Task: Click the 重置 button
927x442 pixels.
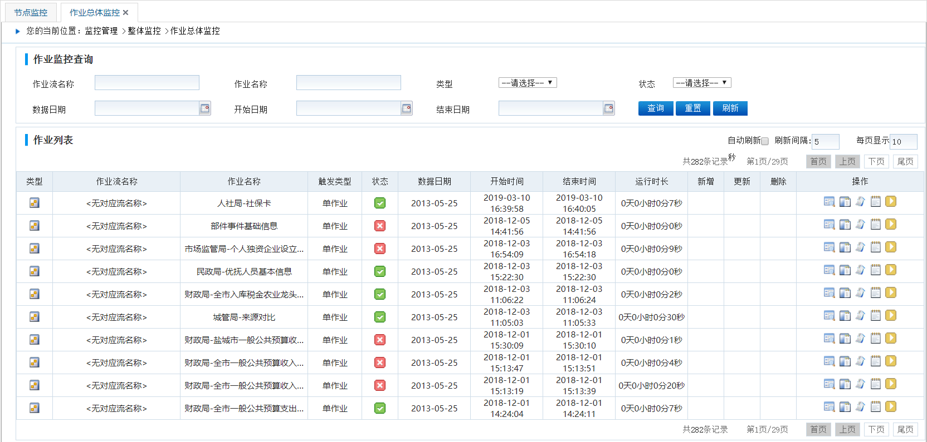Action: tap(692, 108)
